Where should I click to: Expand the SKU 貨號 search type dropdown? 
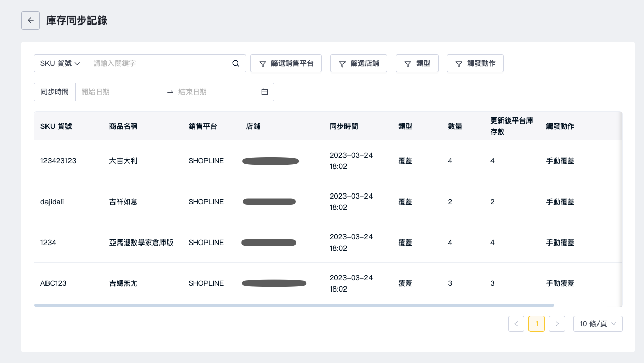pos(60,64)
